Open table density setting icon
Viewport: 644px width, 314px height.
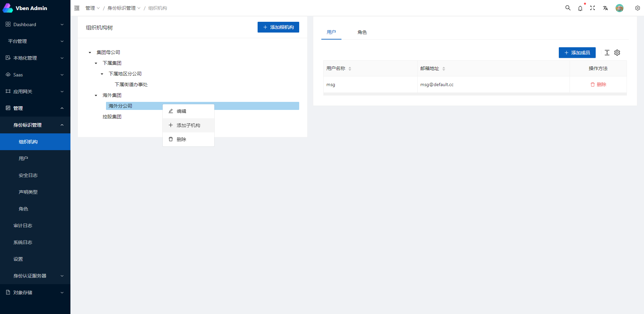pos(607,53)
